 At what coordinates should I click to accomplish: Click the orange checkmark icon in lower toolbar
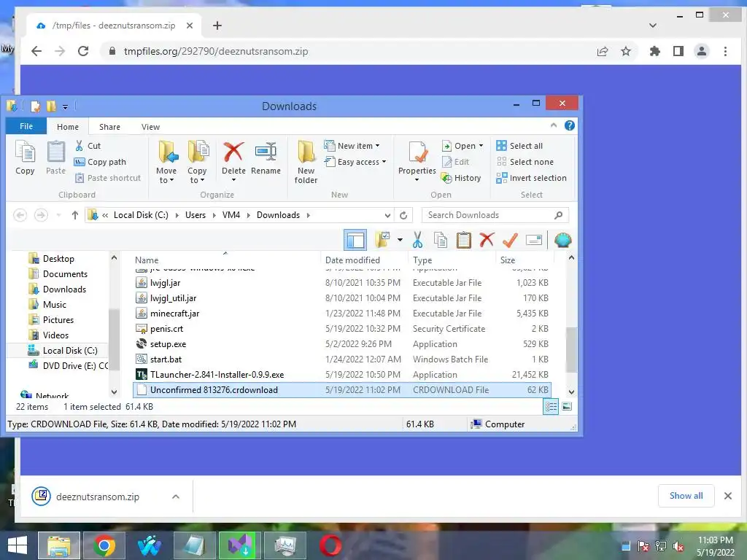coord(510,240)
